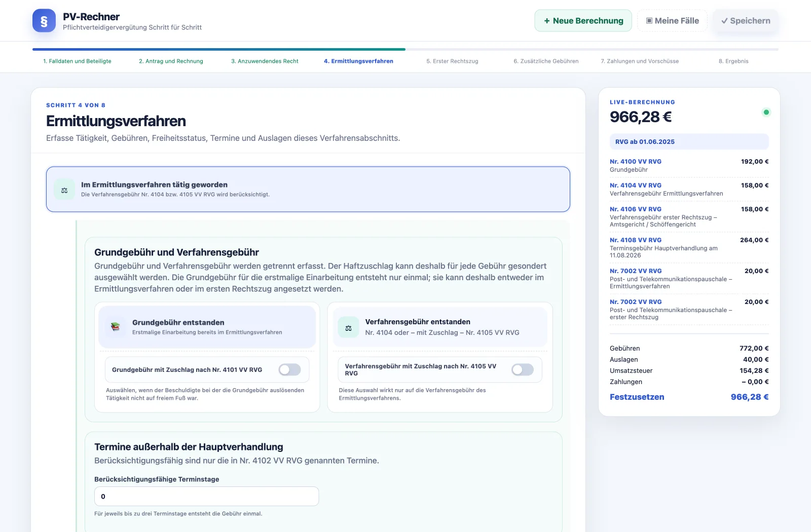
Task: Click the Zahlungen – 0,00 € row
Action: (689, 382)
